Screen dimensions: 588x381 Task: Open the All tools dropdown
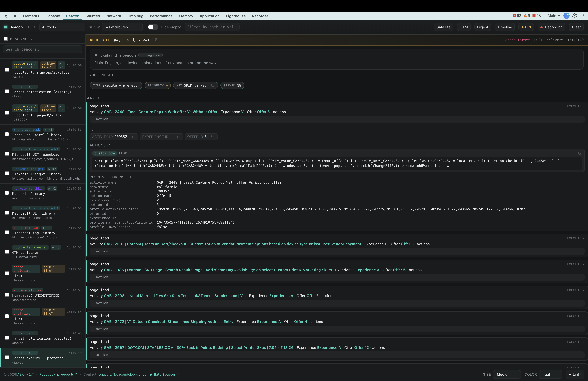click(x=62, y=27)
